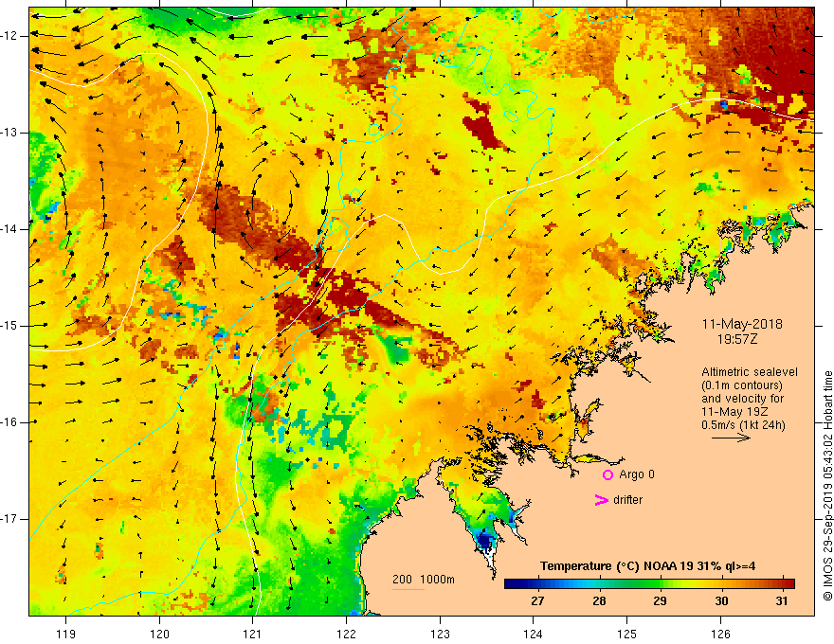Click the latitude label -16

point(9,422)
